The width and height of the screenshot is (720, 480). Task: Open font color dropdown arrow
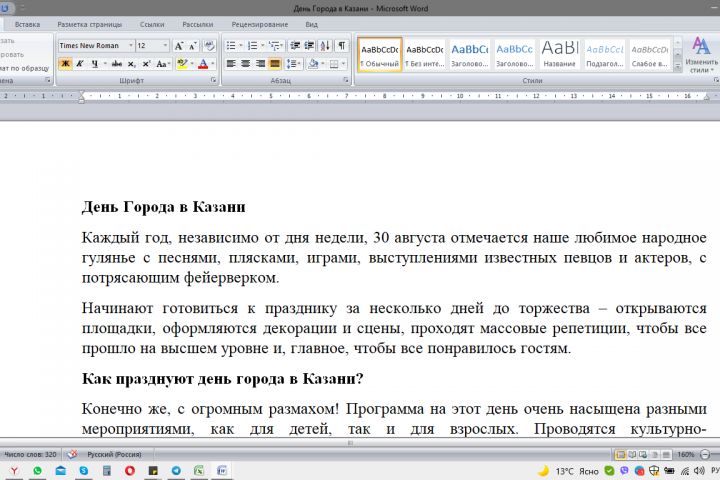[213, 64]
